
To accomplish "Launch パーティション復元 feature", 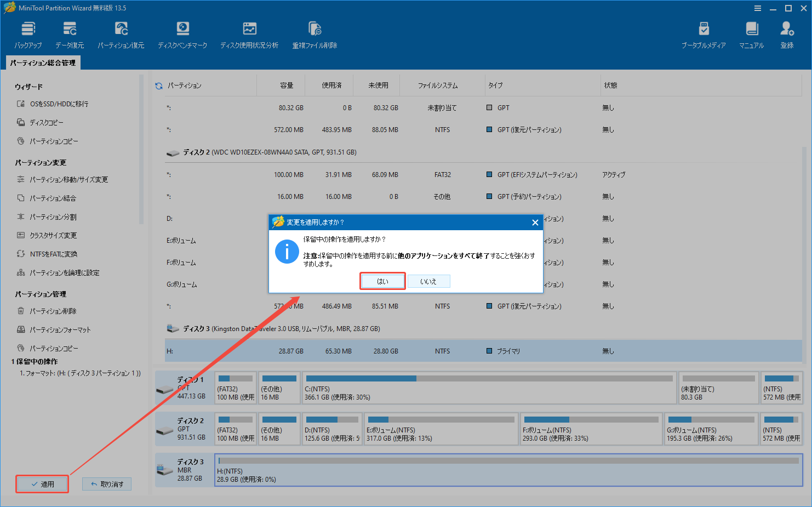I will click(x=121, y=33).
